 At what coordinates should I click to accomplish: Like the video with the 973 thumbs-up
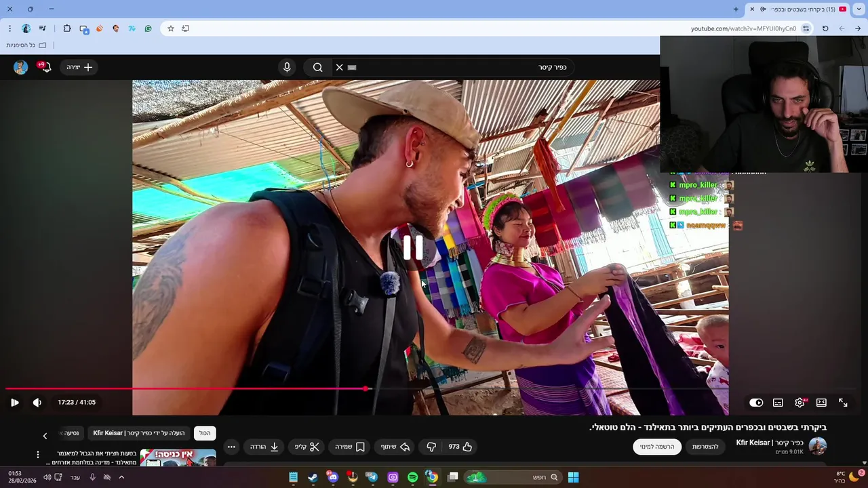point(460,447)
